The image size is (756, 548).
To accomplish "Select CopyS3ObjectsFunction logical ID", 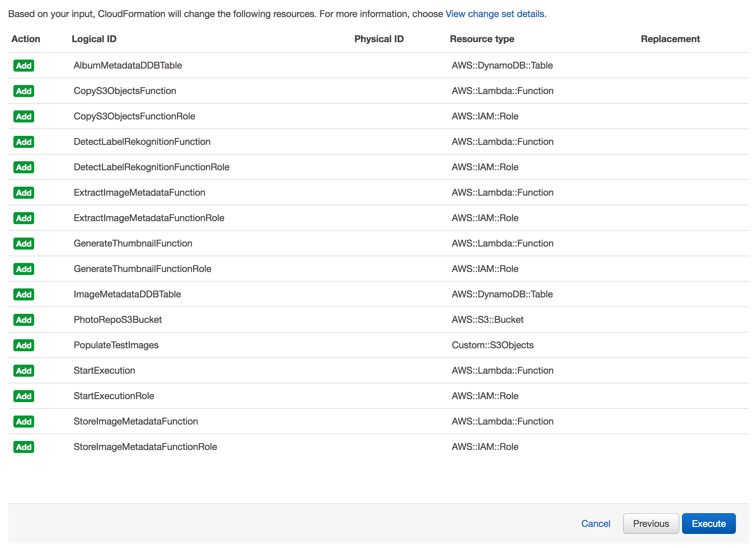I will pyautogui.click(x=125, y=91).
